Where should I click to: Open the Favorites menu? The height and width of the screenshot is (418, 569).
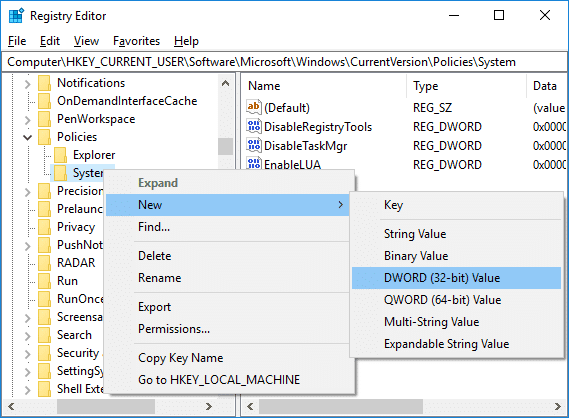(136, 41)
